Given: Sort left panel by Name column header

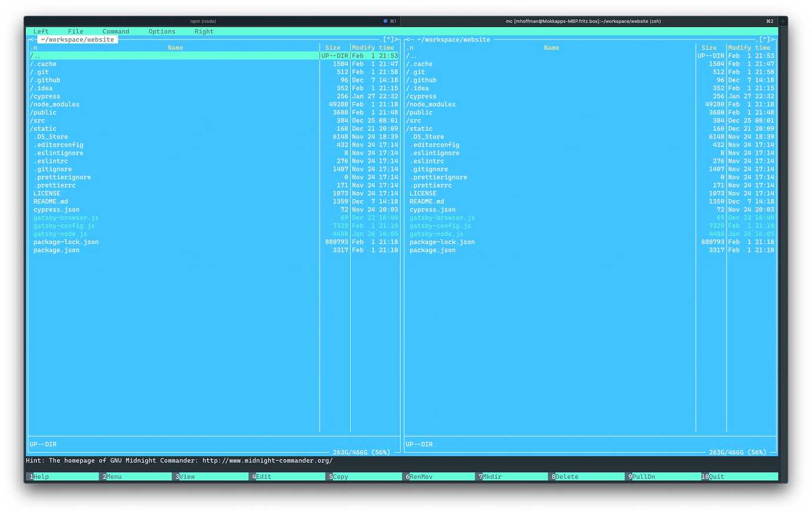Looking at the screenshot, I should [175, 48].
